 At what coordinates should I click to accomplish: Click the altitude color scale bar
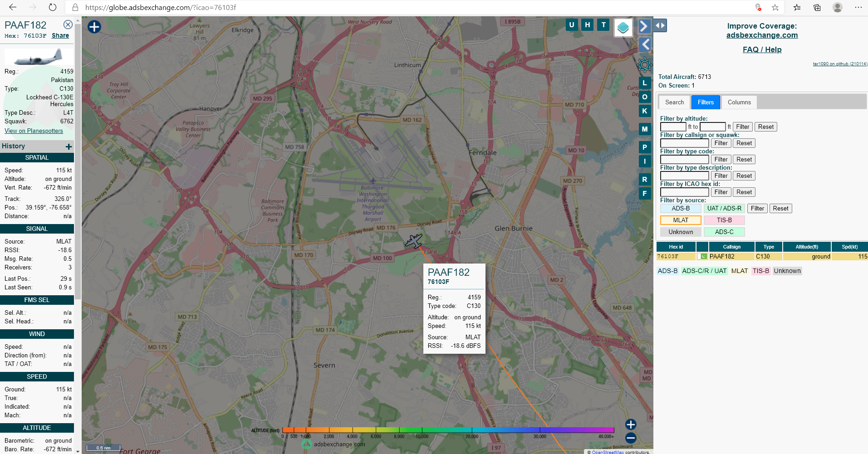pos(448,430)
